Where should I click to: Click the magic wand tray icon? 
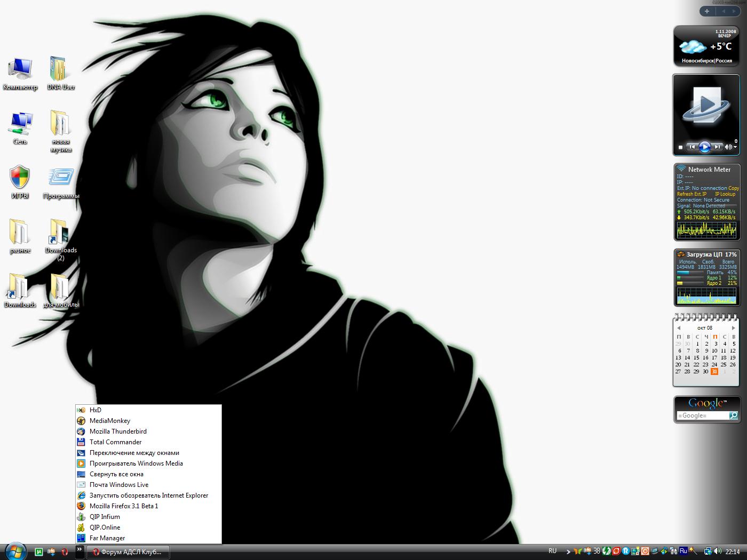693,551
